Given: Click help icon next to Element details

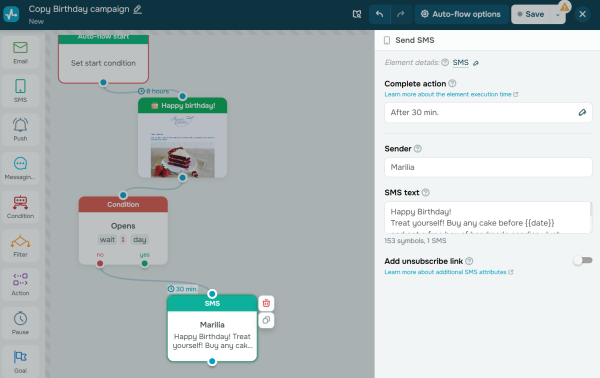Looking at the screenshot, I should (445, 62).
